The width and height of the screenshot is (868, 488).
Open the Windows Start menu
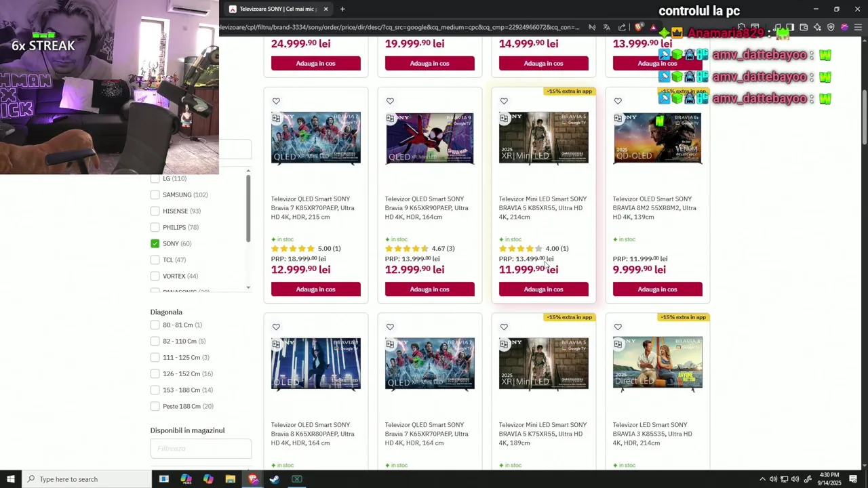[x=11, y=479]
